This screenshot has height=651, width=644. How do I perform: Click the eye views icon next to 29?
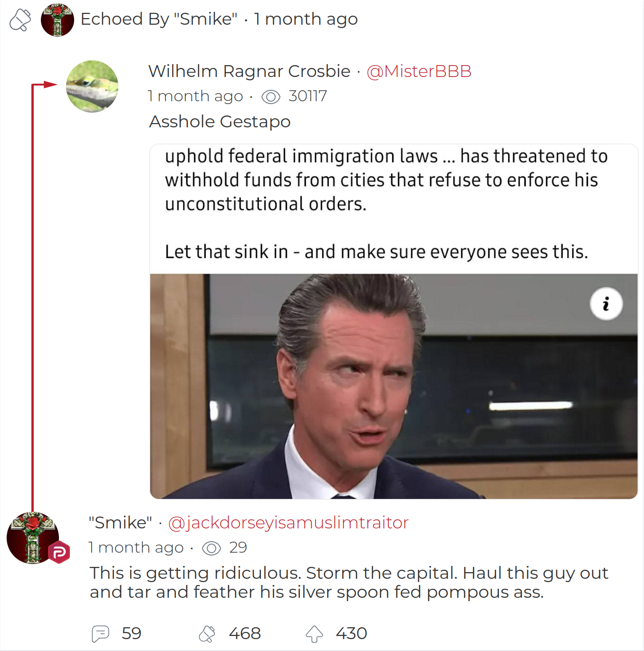pyautogui.click(x=211, y=548)
